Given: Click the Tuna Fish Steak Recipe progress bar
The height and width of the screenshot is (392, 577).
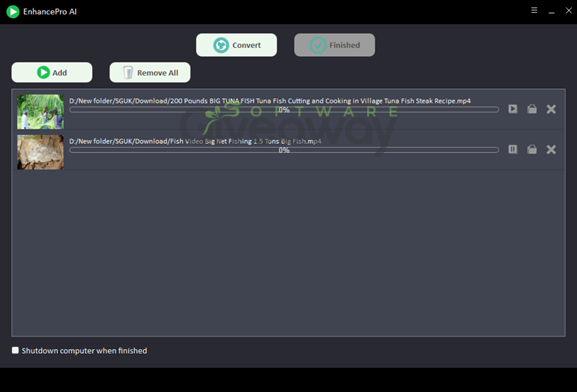Looking at the screenshot, I should [x=284, y=109].
